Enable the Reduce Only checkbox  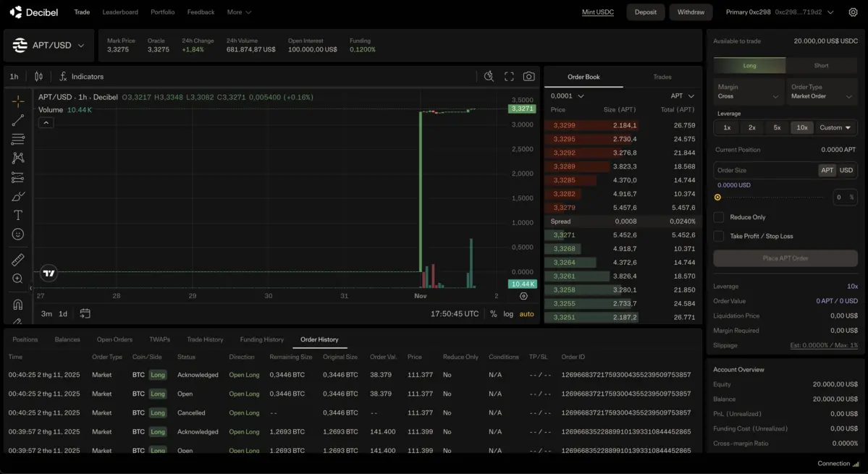click(719, 217)
